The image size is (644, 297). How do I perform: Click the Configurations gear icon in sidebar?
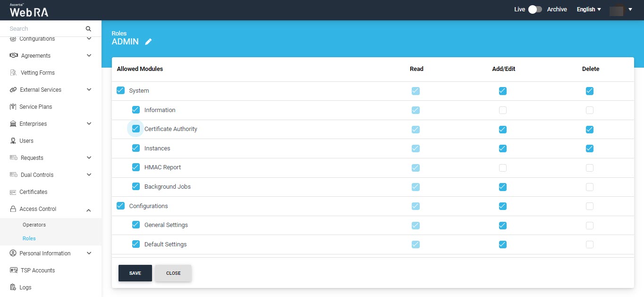click(x=13, y=39)
